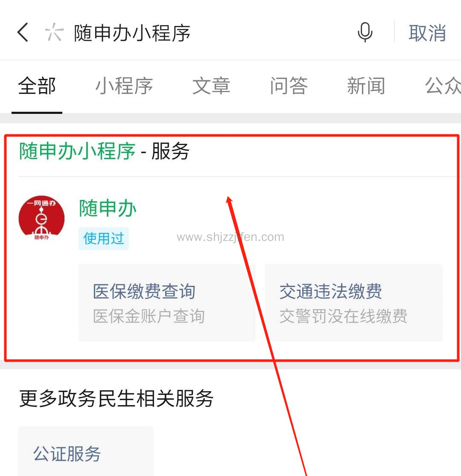Screen dimensions: 461x476
Task: Open 交通违法缴费 service card
Action: (x=354, y=303)
